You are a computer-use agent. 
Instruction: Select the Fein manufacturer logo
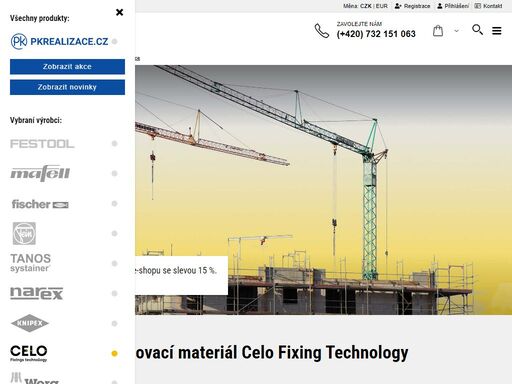(24, 233)
